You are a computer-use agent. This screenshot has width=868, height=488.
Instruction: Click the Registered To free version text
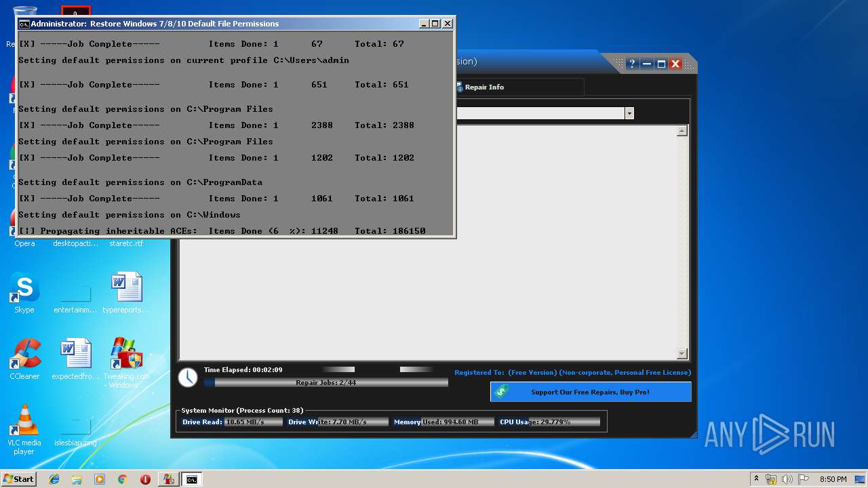coord(572,372)
